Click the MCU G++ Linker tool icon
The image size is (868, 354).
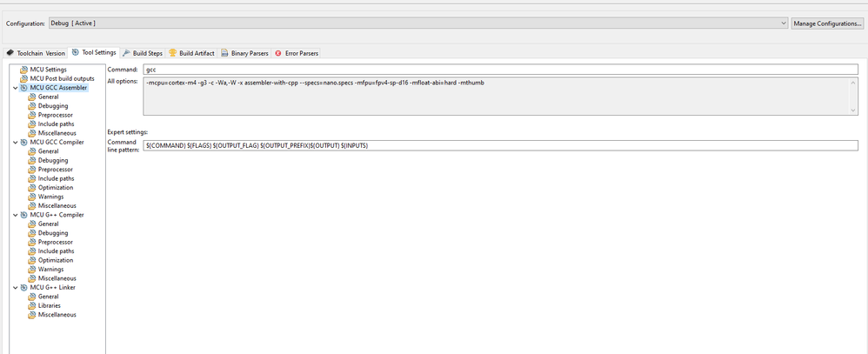tap(23, 288)
